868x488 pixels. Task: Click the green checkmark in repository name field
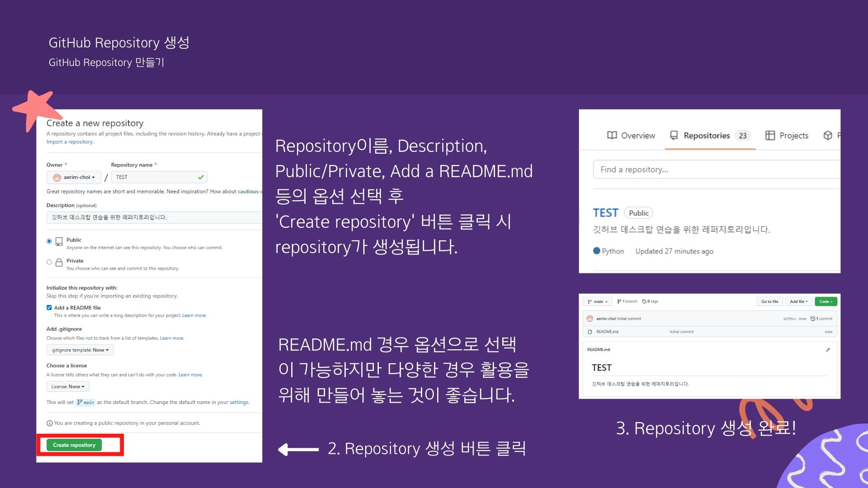point(201,177)
